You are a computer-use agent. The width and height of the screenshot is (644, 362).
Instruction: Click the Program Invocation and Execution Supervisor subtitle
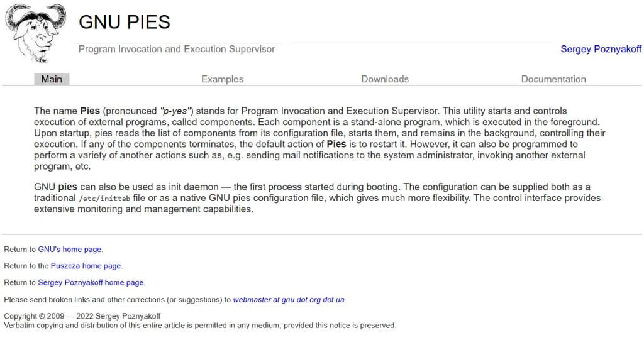pos(177,49)
